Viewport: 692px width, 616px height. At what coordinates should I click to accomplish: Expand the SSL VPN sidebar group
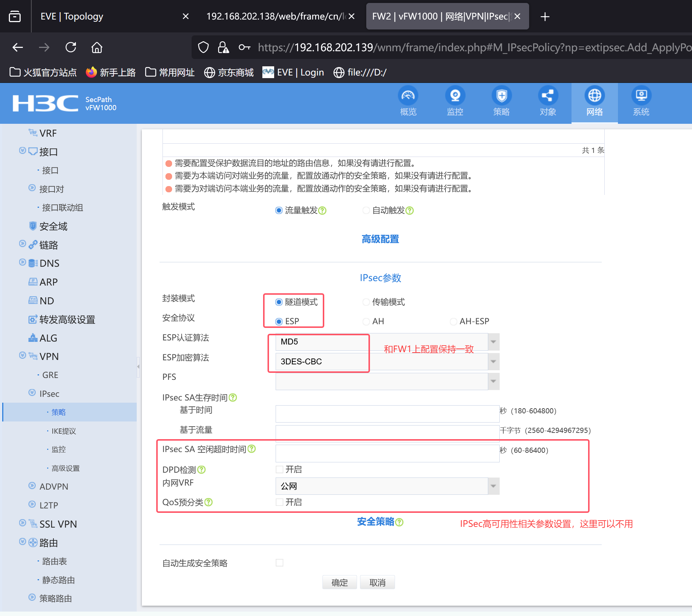pos(22,522)
